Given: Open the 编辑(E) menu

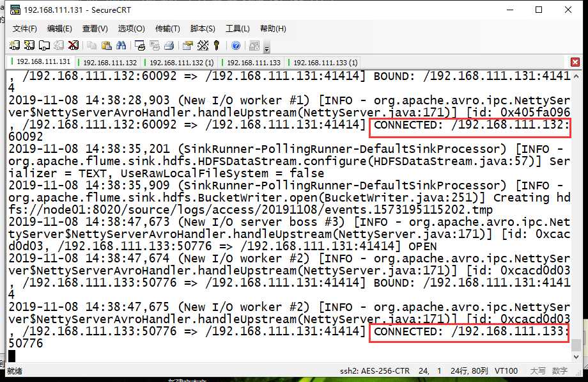Looking at the screenshot, I should click(59, 29).
